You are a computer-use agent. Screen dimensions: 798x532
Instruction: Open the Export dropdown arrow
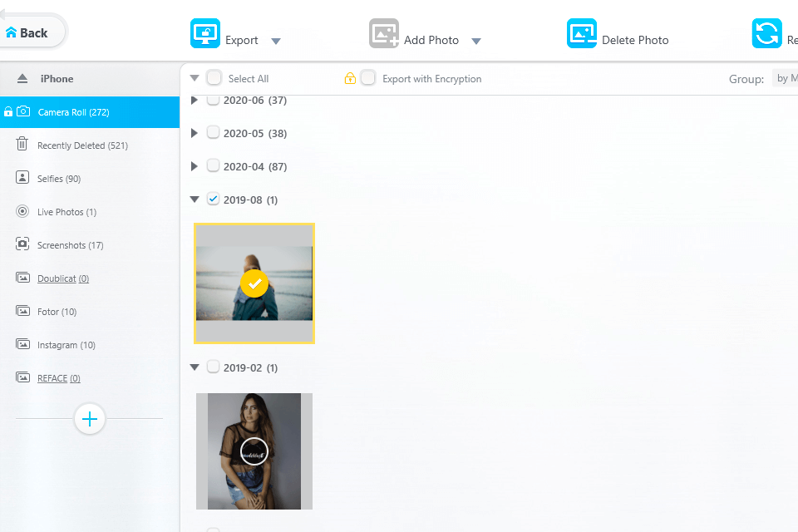click(x=276, y=41)
